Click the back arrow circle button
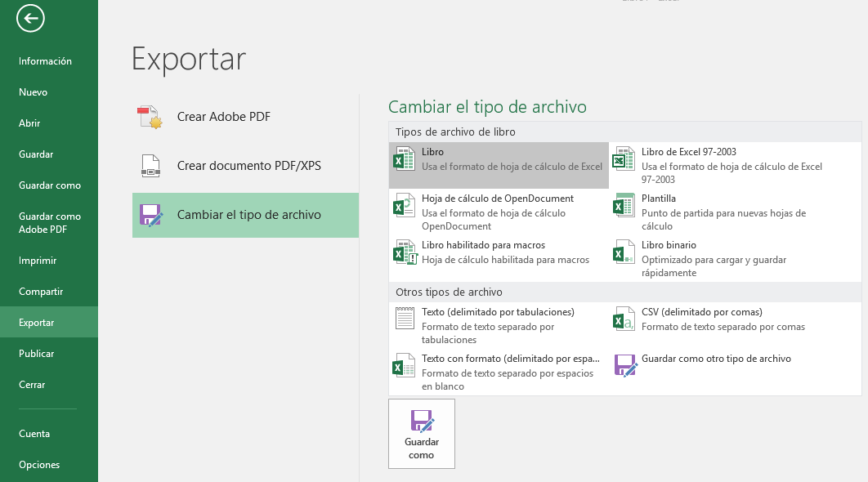868x482 pixels. [30, 18]
